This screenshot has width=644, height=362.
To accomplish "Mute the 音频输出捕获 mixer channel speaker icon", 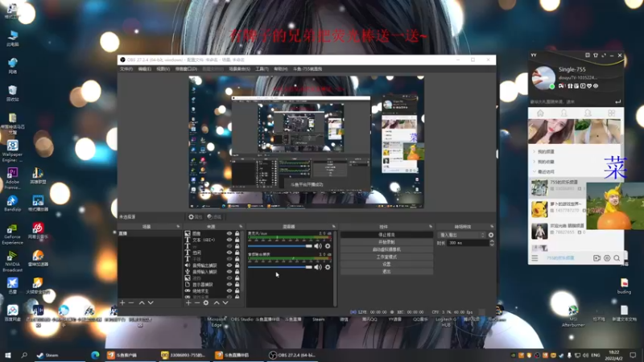I will tap(318, 267).
